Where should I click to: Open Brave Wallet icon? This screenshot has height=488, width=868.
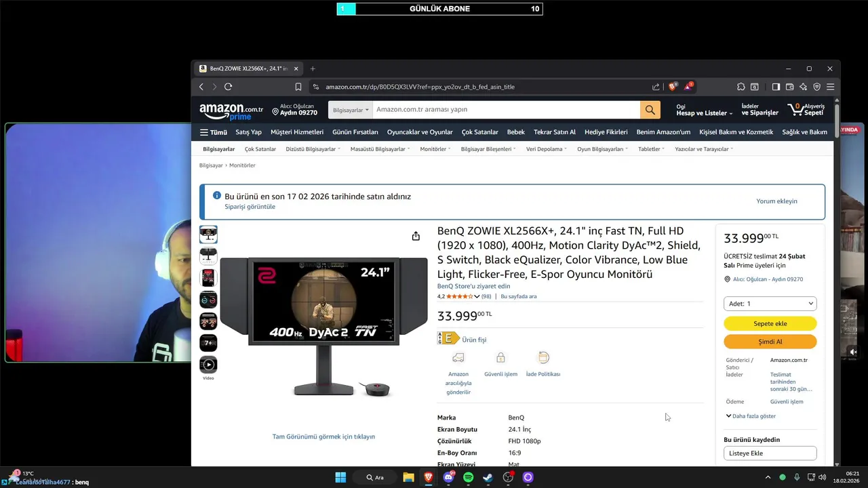[x=790, y=87]
